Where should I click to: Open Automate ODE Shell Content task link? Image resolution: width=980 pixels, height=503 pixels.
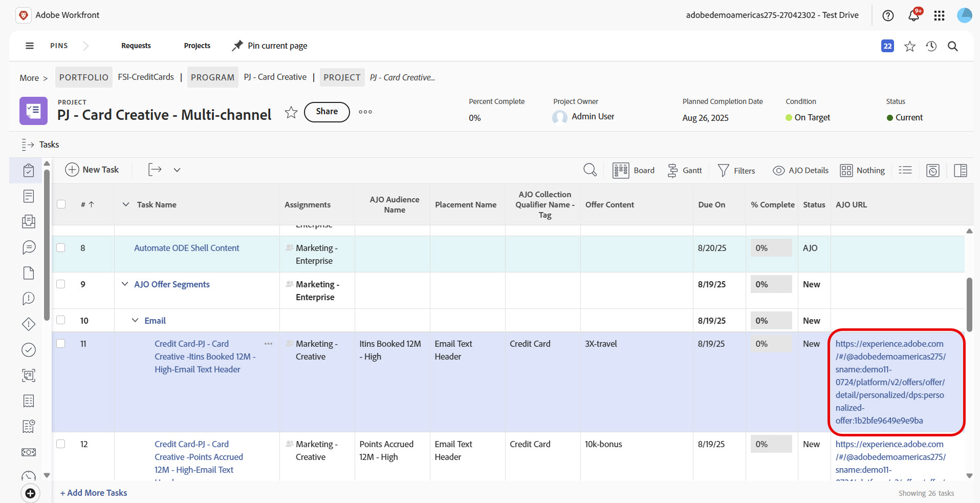click(x=186, y=248)
